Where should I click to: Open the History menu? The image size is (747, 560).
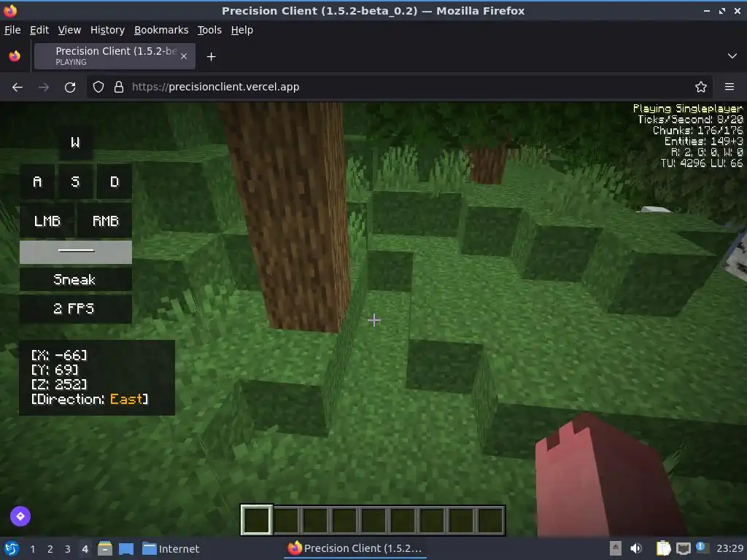[108, 30]
